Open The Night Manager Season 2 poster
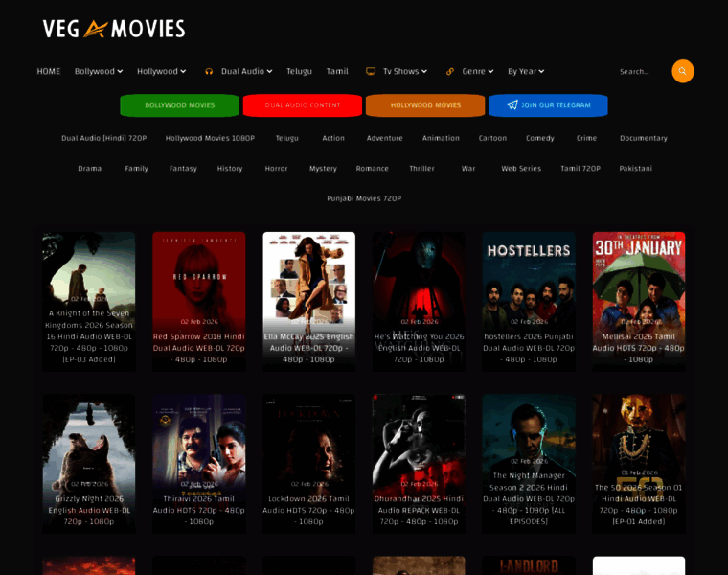The image size is (728, 575). 529,464
